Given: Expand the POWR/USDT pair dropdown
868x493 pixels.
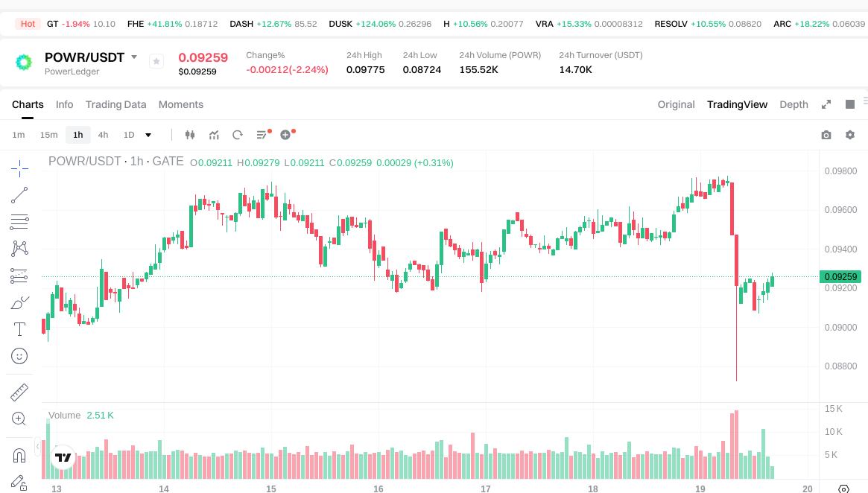Looking at the screenshot, I should tap(134, 57).
